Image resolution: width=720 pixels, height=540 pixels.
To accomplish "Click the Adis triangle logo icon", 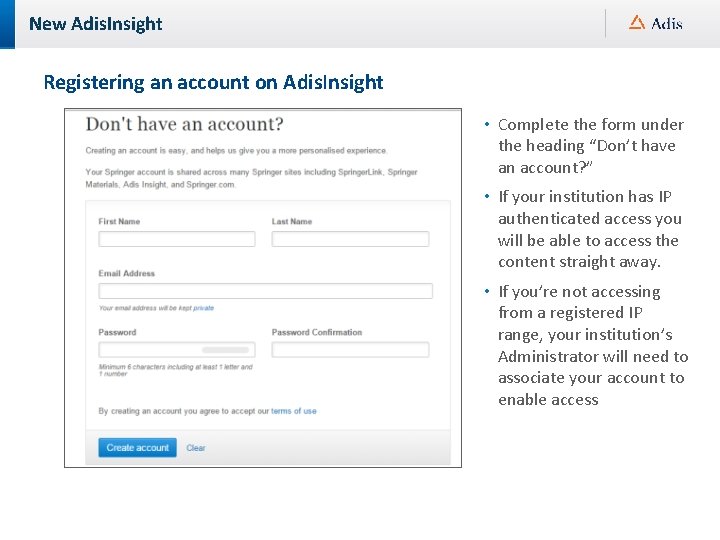I will pyautogui.click(x=637, y=22).
